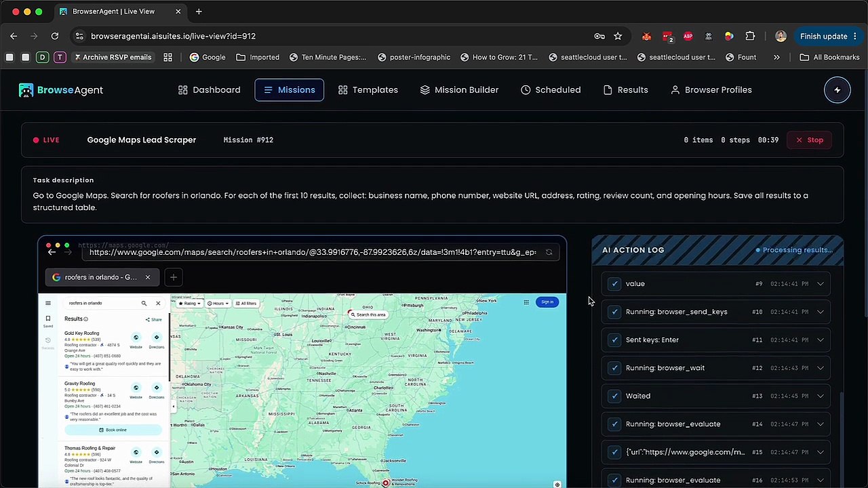Screen dimensions: 868x488
Task: Open the Chrome profile avatar
Action: pos(781,36)
